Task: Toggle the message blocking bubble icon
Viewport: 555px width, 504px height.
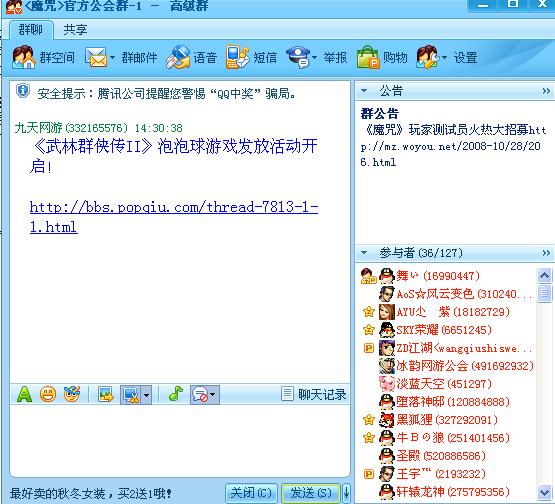Action: click(x=200, y=394)
